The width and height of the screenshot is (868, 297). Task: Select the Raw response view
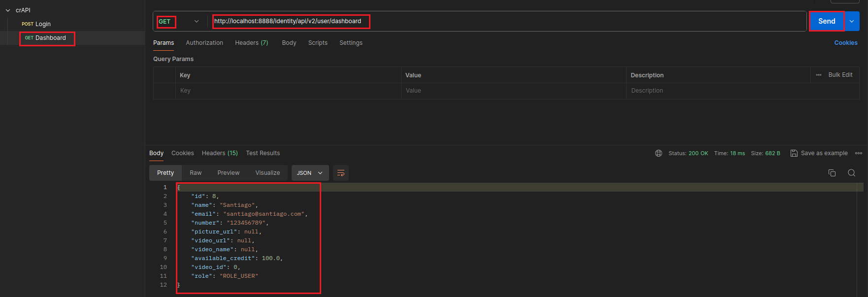(196, 173)
